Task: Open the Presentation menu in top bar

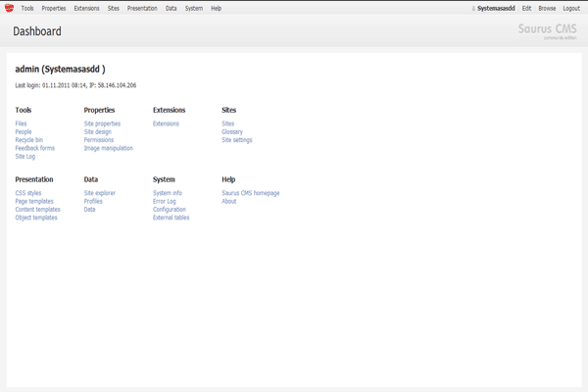Action: (x=142, y=8)
